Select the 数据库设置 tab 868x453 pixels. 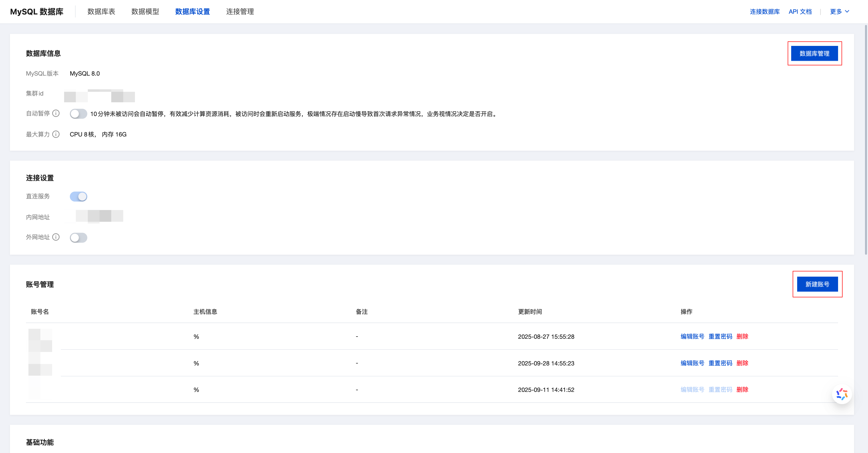click(192, 11)
